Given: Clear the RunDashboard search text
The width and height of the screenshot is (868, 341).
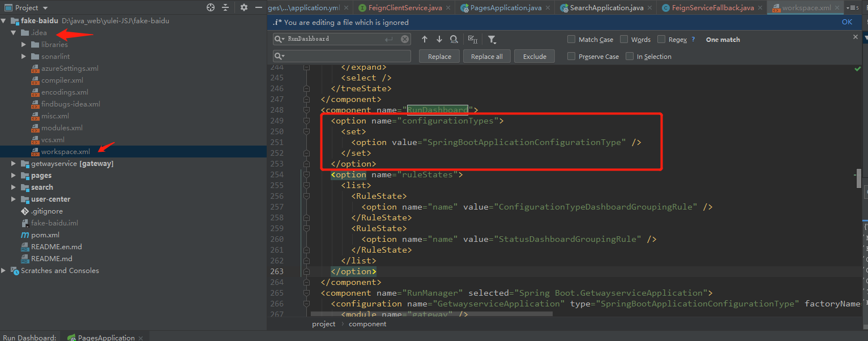Looking at the screenshot, I should click(x=405, y=39).
